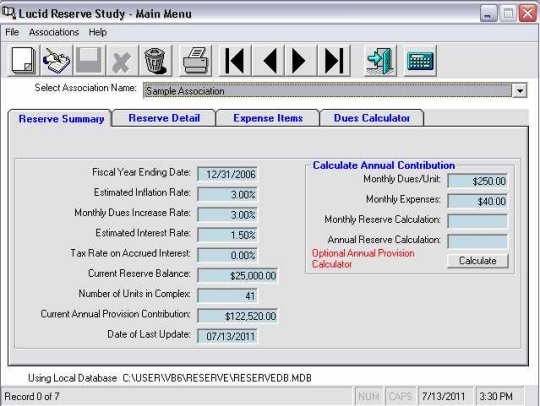Screen dimensions: 540x406
Task: Switch to the Dues Calculator tab
Action: [x=372, y=118]
